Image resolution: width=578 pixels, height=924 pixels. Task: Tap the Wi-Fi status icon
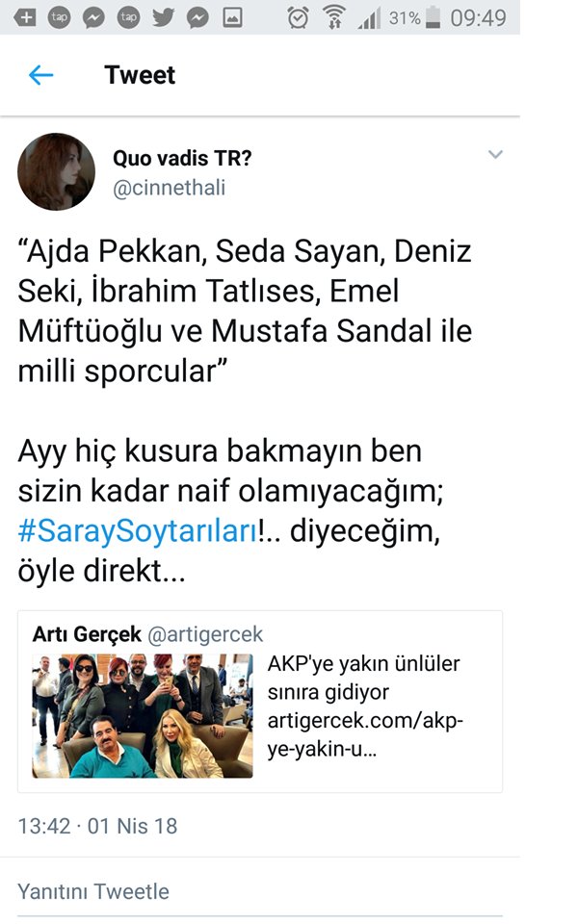click(x=334, y=17)
